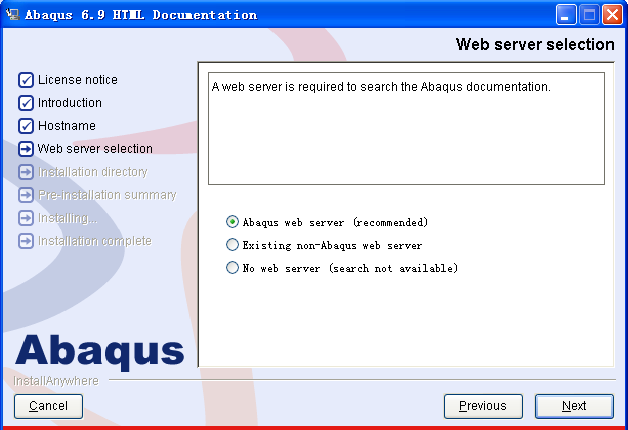Close the installer window
The height and width of the screenshot is (430, 628).
coord(612,15)
